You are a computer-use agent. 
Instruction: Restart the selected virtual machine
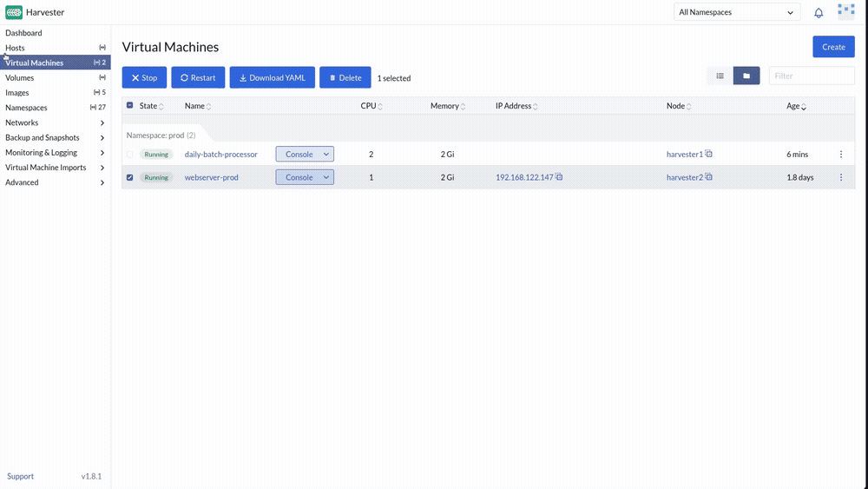pos(198,77)
